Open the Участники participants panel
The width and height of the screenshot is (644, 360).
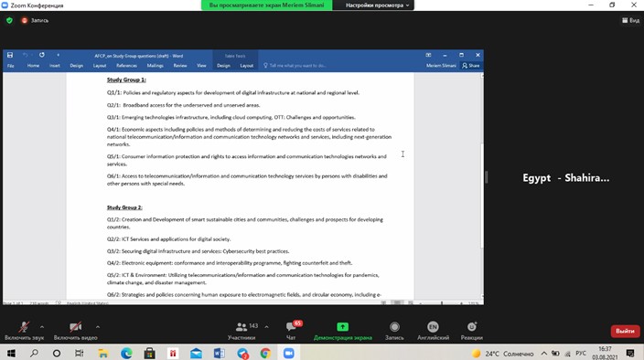click(x=241, y=331)
